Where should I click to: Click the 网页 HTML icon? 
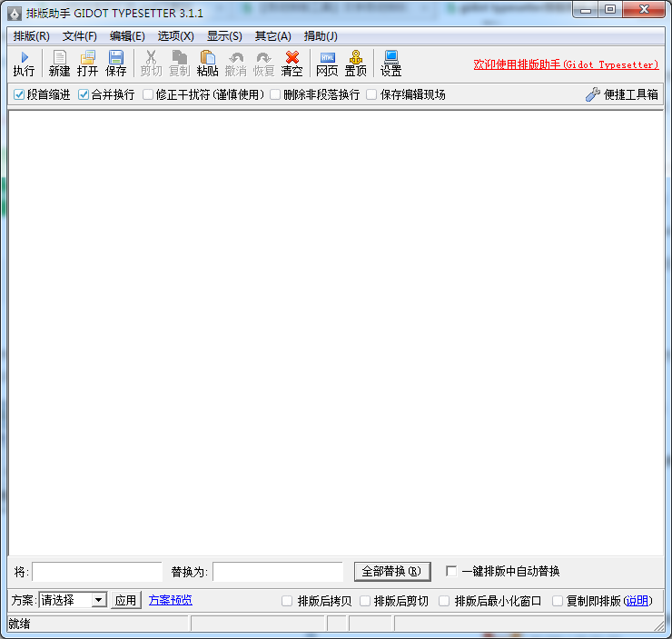click(x=328, y=64)
